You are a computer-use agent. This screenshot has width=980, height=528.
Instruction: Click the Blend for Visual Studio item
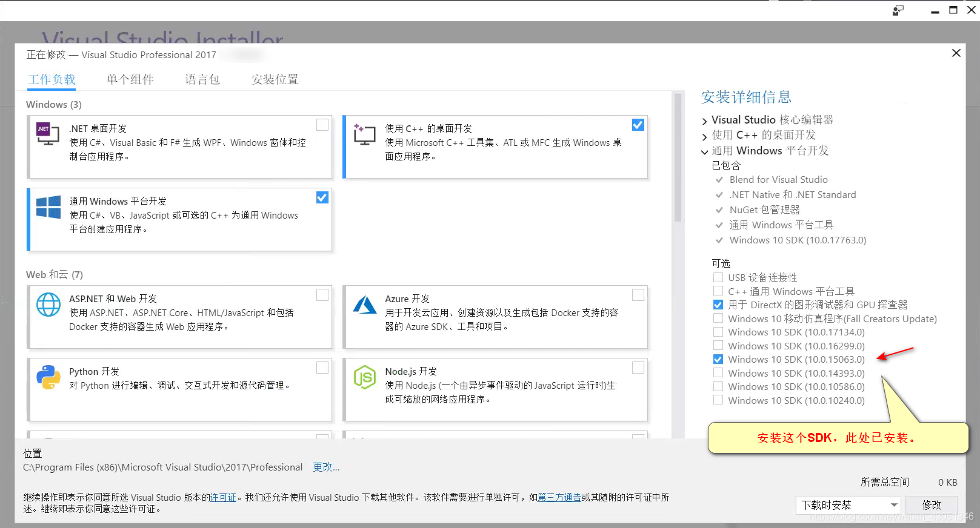pos(779,180)
